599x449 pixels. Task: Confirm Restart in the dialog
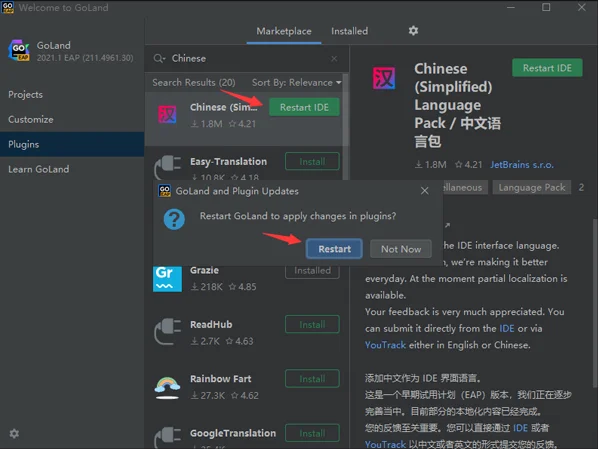click(334, 249)
